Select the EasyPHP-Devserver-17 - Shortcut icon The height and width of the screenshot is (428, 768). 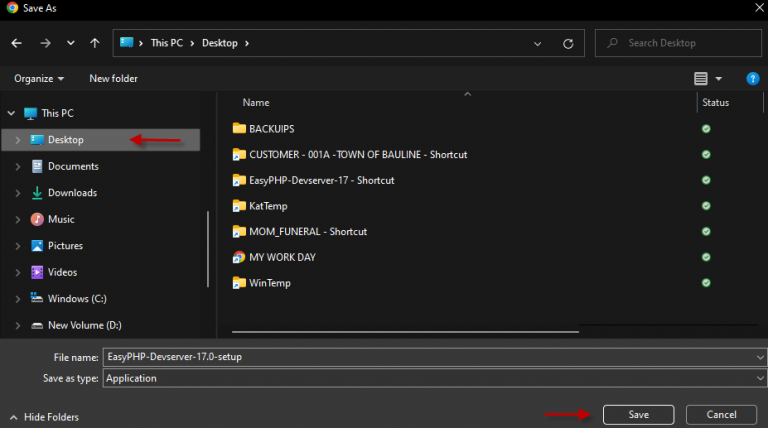pos(239,180)
